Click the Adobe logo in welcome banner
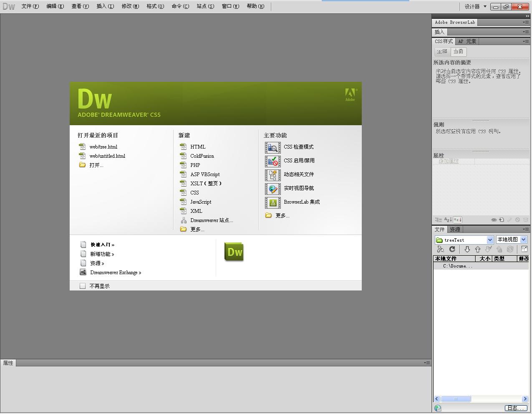The image size is (532, 414). (350, 95)
